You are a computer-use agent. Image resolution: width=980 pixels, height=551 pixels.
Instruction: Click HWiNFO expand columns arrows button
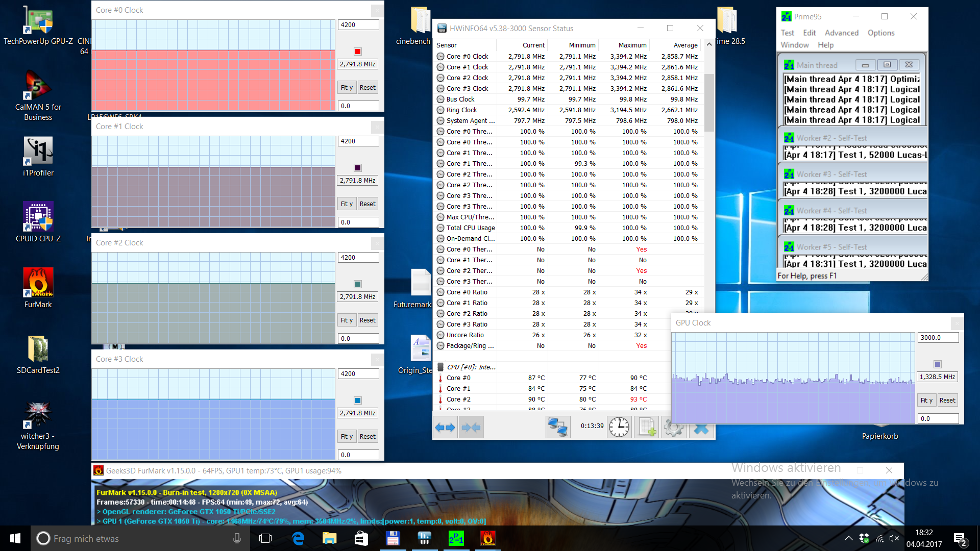pyautogui.click(x=445, y=428)
